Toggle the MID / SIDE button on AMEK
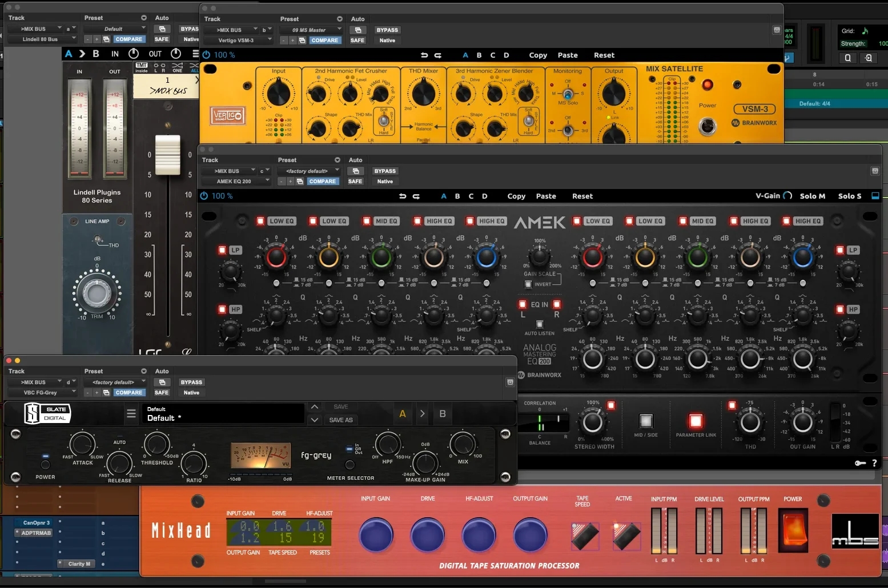Viewport: 888px width, 588px height. click(646, 421)
